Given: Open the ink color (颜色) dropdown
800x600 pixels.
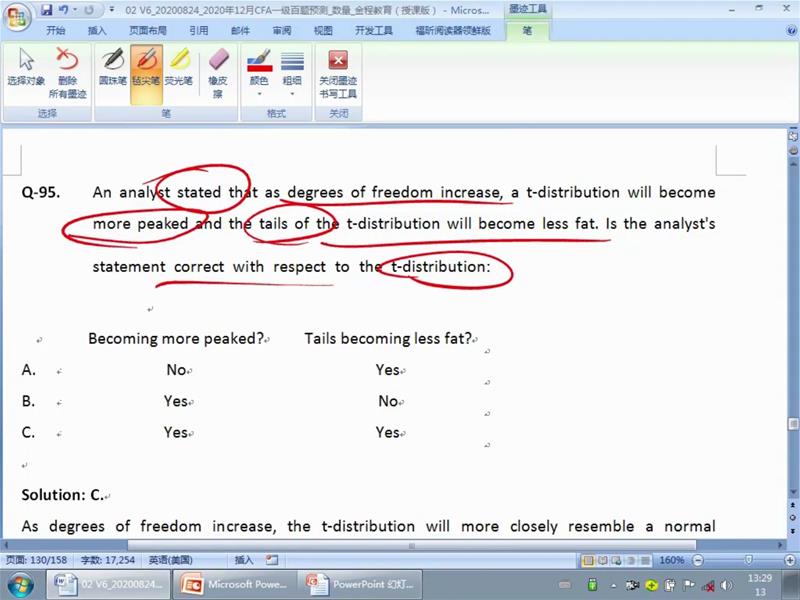Looking at the screenshot, I should [x=259, y=71].
